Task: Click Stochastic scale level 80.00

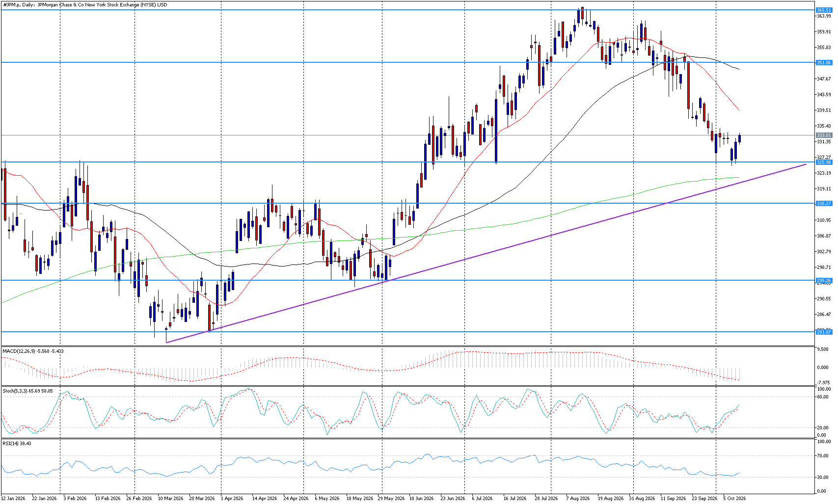Action: [x=823, y=397]
